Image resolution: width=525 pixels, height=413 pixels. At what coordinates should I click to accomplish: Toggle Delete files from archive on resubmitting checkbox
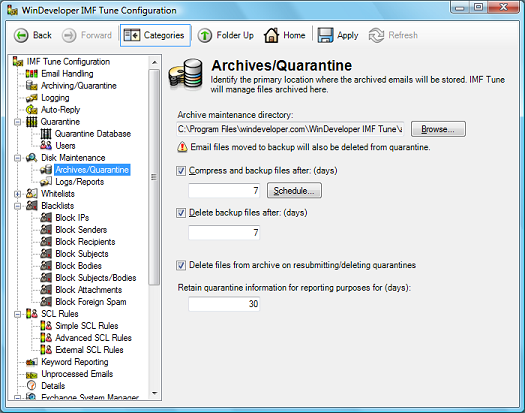(x=181, y=265)
